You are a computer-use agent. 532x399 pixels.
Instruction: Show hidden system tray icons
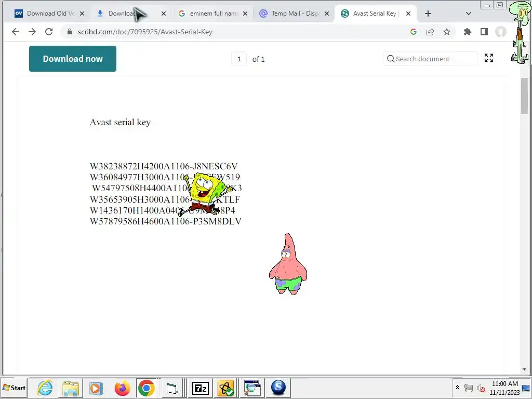[457, 388]
